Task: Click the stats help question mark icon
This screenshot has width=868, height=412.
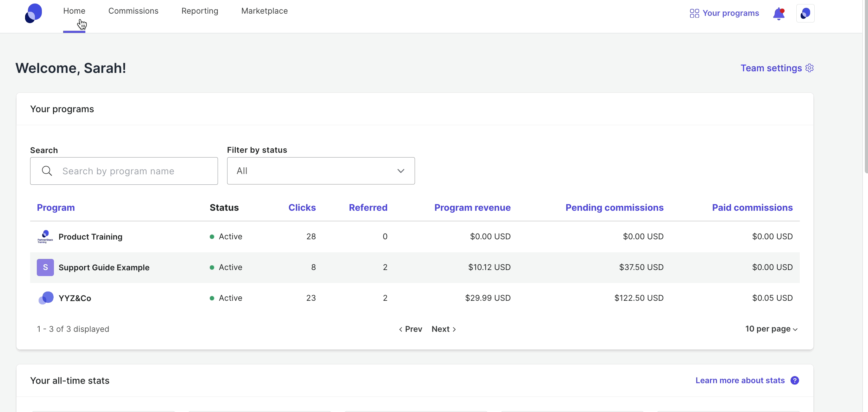Action: (795, 380)
